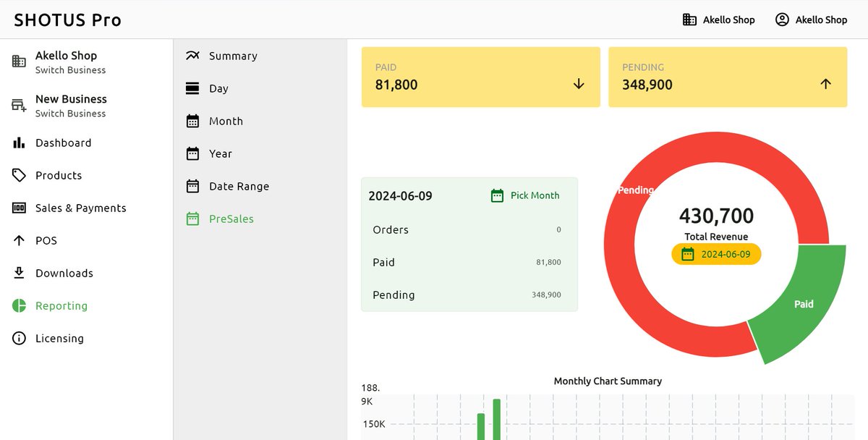Click the building icon beside Akello Shop sidebar
Screen dimensions: 868x440
coord(19,62)
